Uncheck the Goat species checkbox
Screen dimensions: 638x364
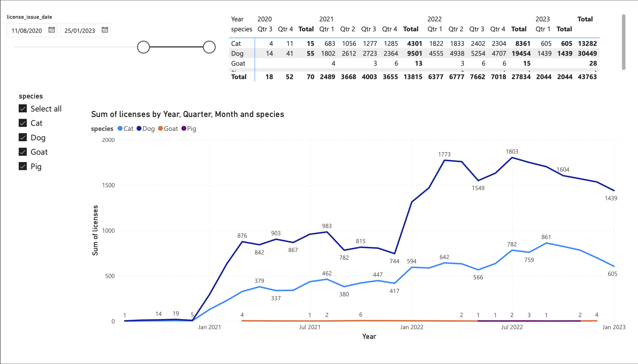click(22, 152)
